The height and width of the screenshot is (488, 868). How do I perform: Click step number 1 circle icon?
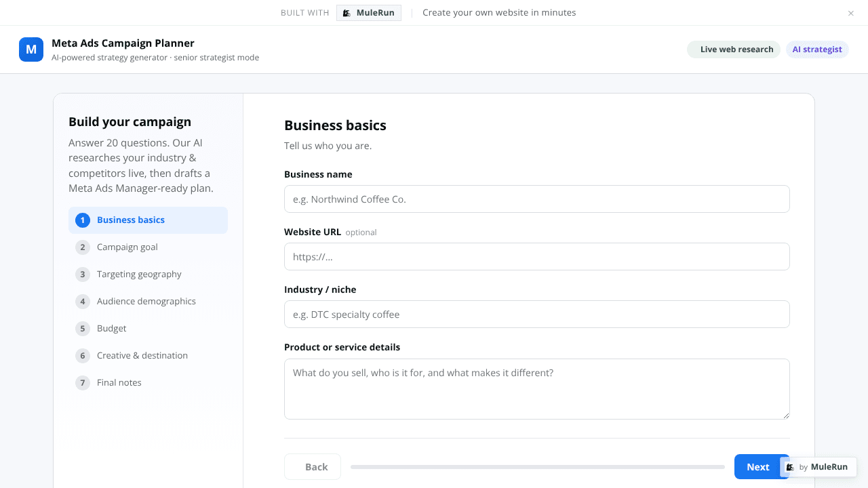pos(83,220)
